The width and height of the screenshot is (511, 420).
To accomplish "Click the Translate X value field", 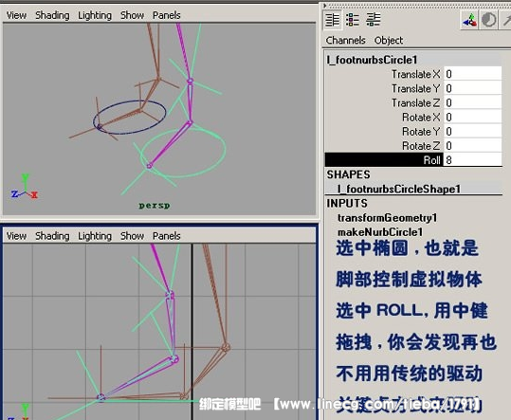I will (x=472, y=74).
